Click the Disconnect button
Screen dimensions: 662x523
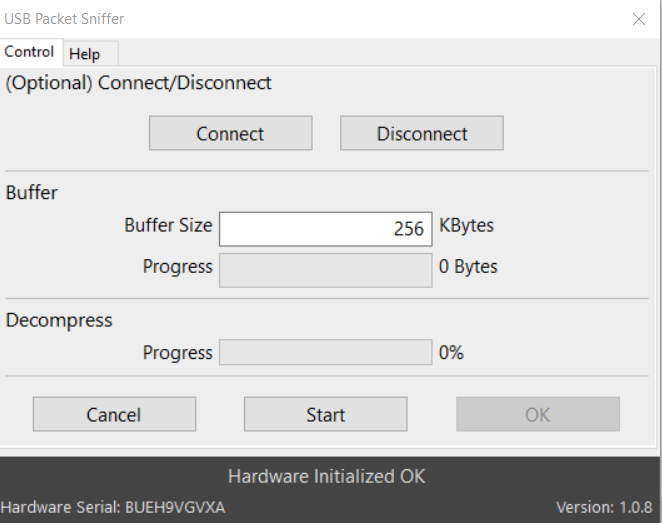(422, 133)
